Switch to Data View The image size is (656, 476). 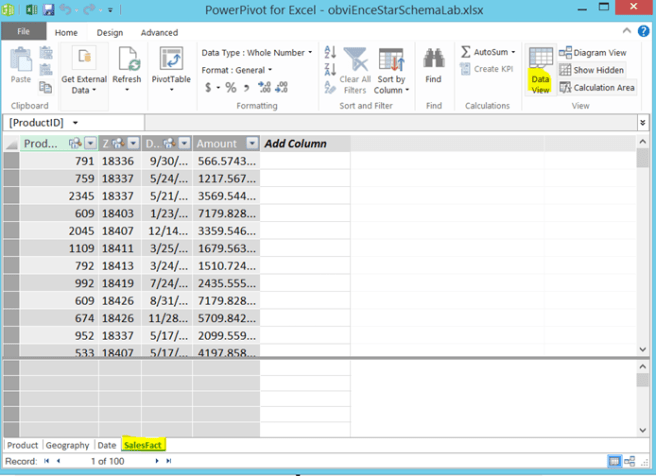[540, 69]
